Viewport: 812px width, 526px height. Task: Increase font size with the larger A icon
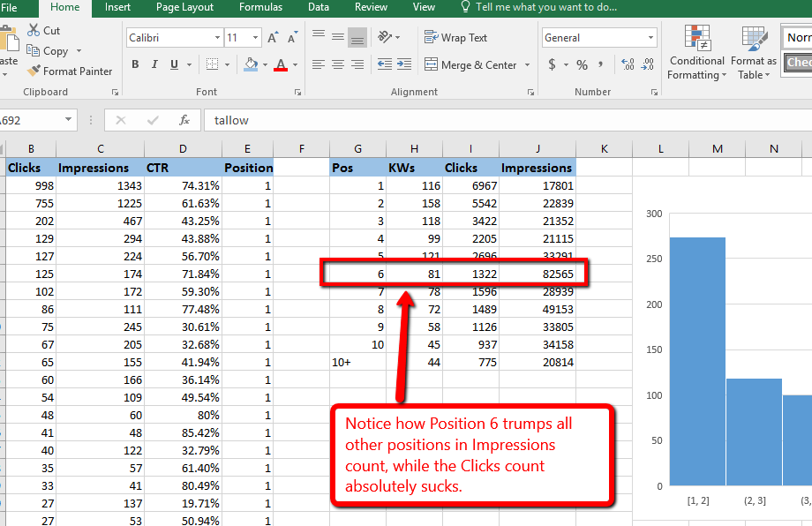(x=273, y=37)
